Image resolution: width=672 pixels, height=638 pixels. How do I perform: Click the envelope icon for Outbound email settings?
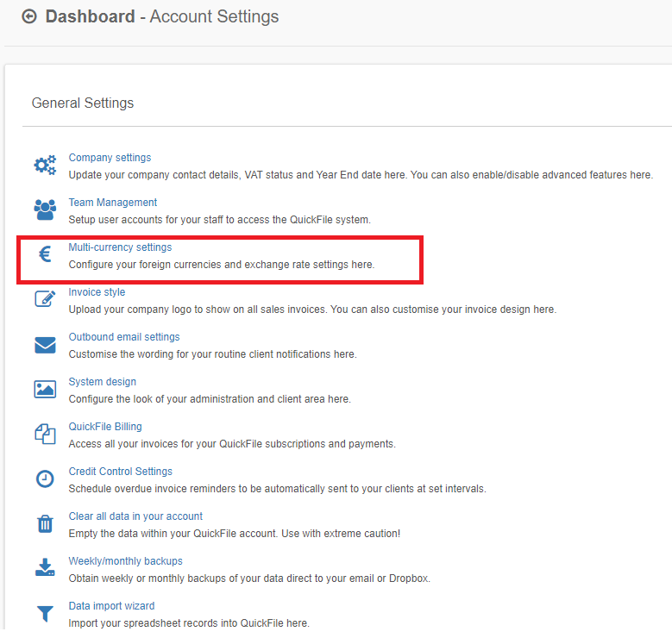click(x=45, y=345)
